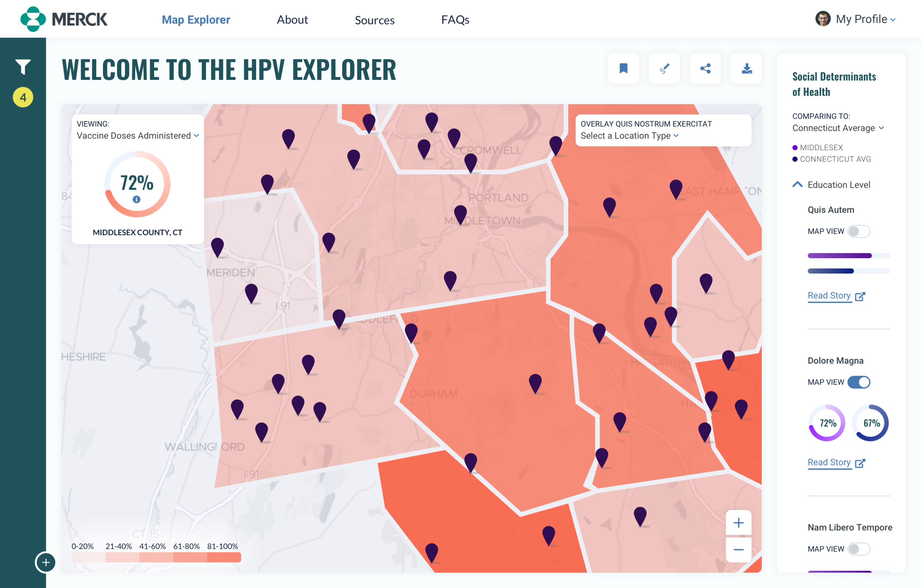Viewport: 921px width, 588px height.
Task: Click MIDDLESEX COUNTY, CT label
Action: [x=137, y=232]
